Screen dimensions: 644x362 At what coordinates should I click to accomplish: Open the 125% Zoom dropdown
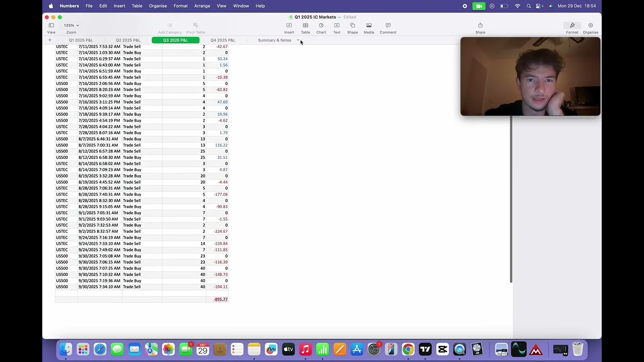[71, 25]
